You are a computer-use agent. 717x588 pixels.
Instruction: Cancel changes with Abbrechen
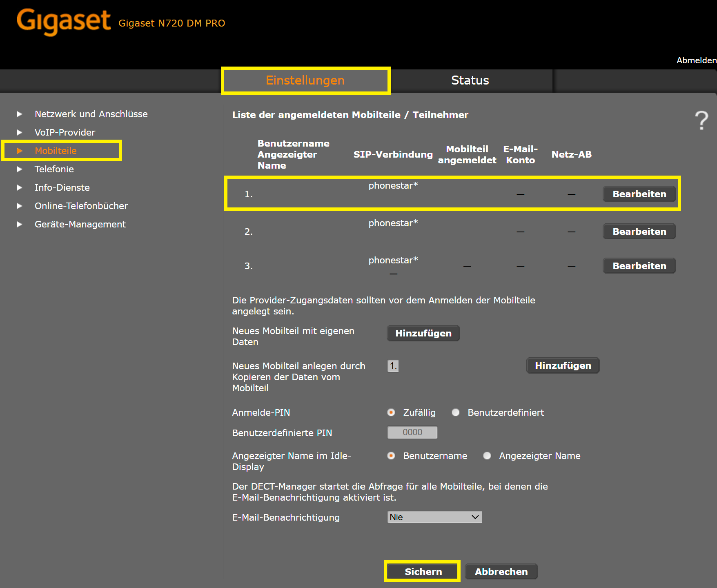click(501, 572)
